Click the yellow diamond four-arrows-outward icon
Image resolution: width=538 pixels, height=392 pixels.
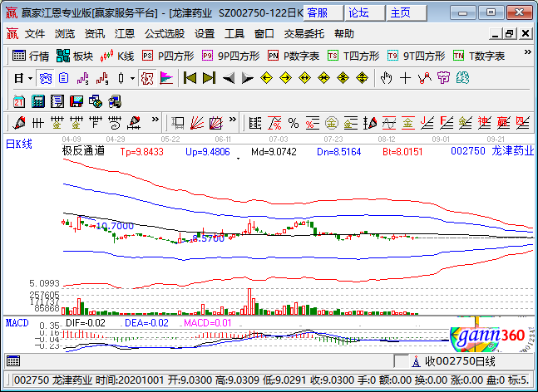pyautogui.click(x=362, y=78)
